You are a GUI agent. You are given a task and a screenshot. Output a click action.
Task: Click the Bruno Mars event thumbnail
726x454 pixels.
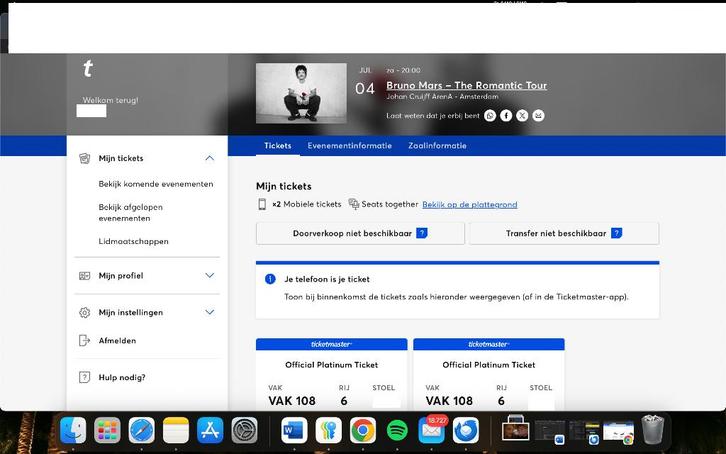coord(301,93)
